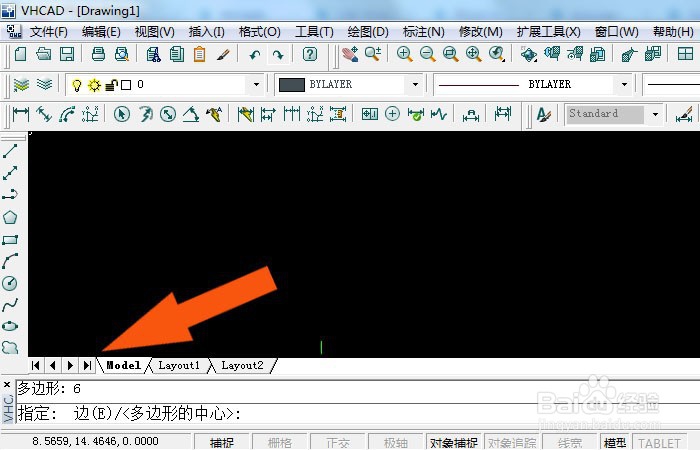Expand the layer 0 dropdown
The image size is (700, 450).
click(x=256, y=84)
